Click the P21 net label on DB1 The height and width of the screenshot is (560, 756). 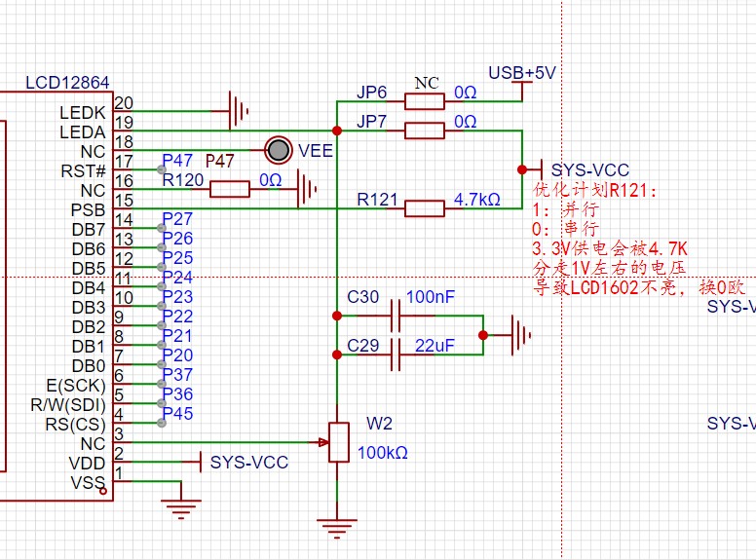(x=177, y=336)
